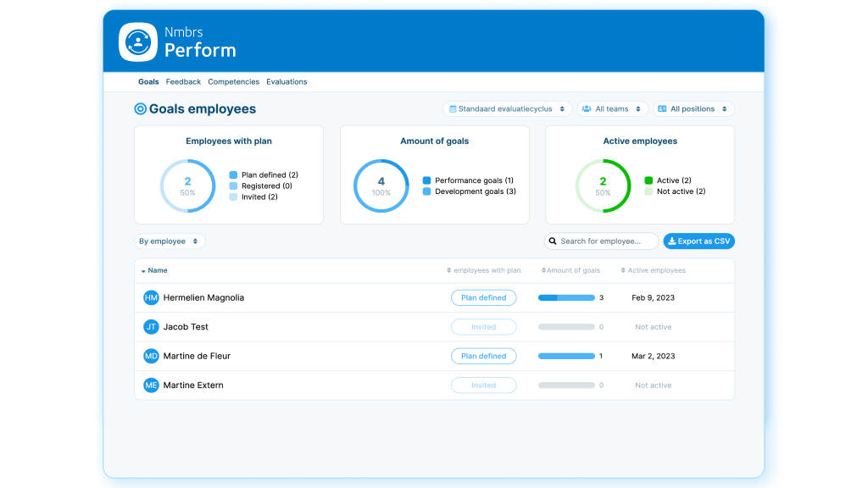The height and width of the screenshot is (488, 868).
Task: Expand the By employee grouping dropdown
Action: click(x=170, y=241)
